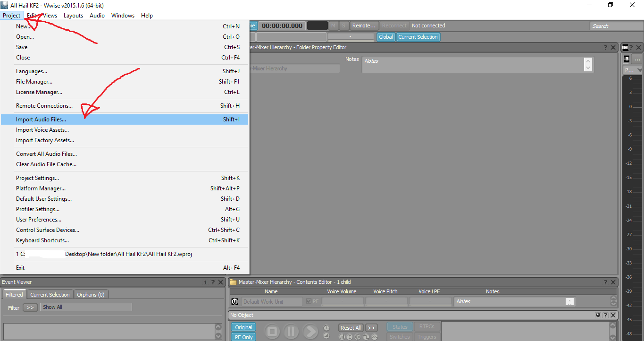The width and height of the screenshot is (644, 341).
Task: Click the Default Work Unit icon
Action: [235, 301]
